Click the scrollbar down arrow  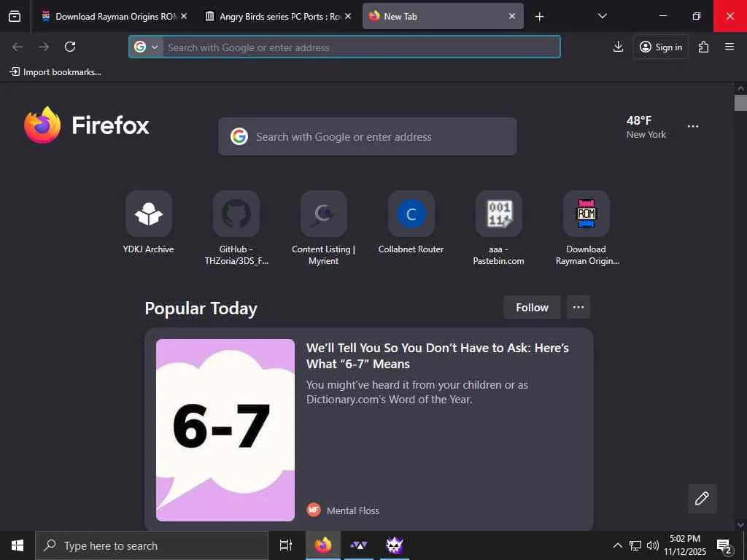(740, 525)
